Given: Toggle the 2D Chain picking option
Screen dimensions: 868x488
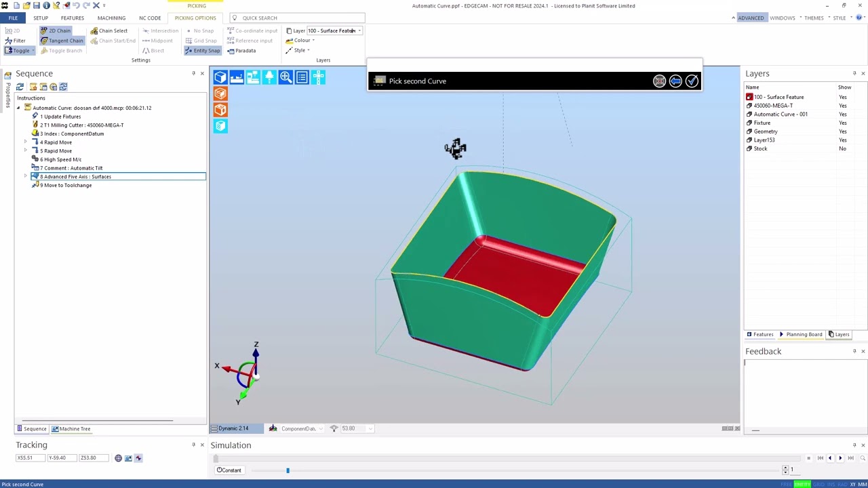Looking at the screenshot, I should pyautogui.click(x=56, y=30).
